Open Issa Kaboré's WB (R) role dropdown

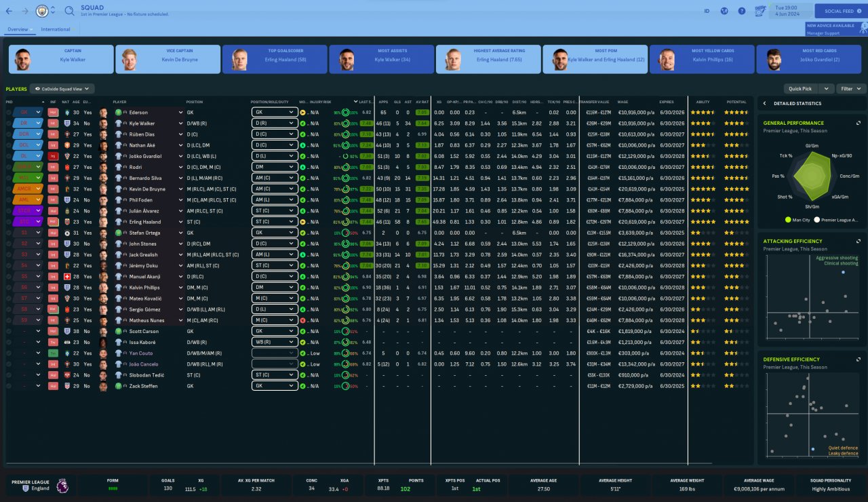coord(275,343)
